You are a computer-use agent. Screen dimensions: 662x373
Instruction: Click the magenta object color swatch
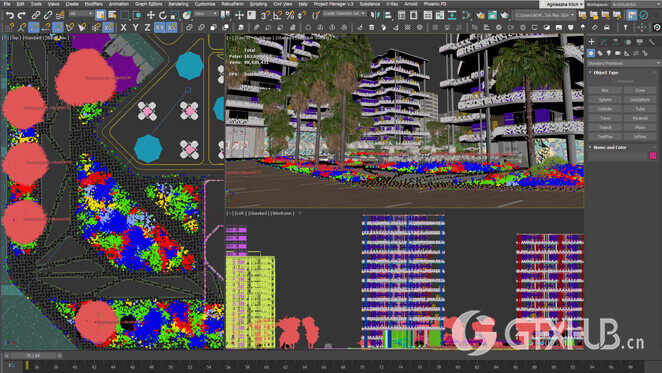653,156
